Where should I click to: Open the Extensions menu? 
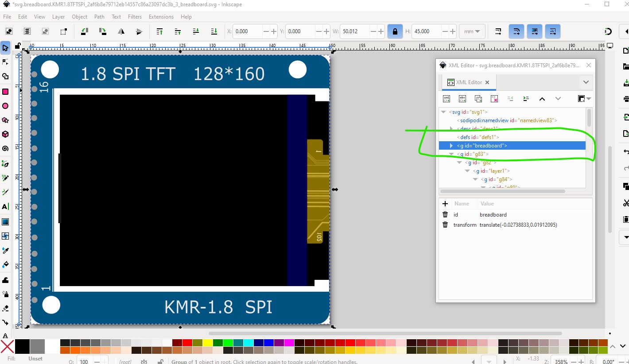coord(161,17)
